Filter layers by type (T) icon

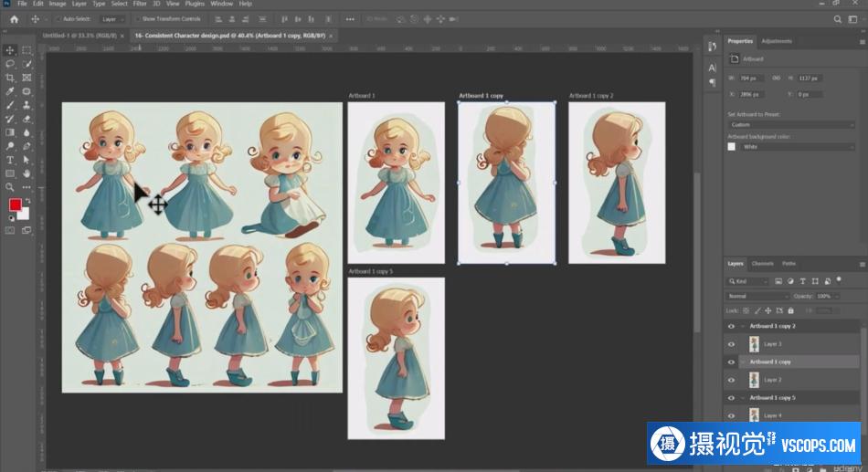[803, 281]
